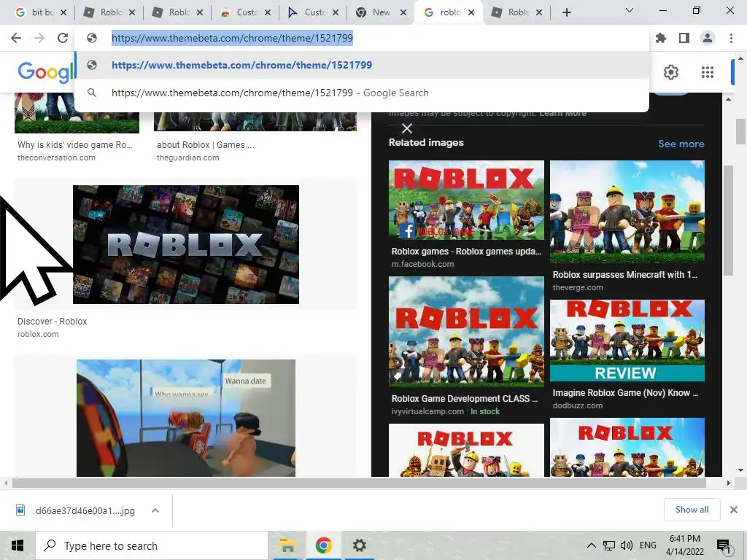Open the Chrome profile avatar
Image resolution: width=747 pixels, height=560 pixels.
pyautogui.click(x=708, y=38)
